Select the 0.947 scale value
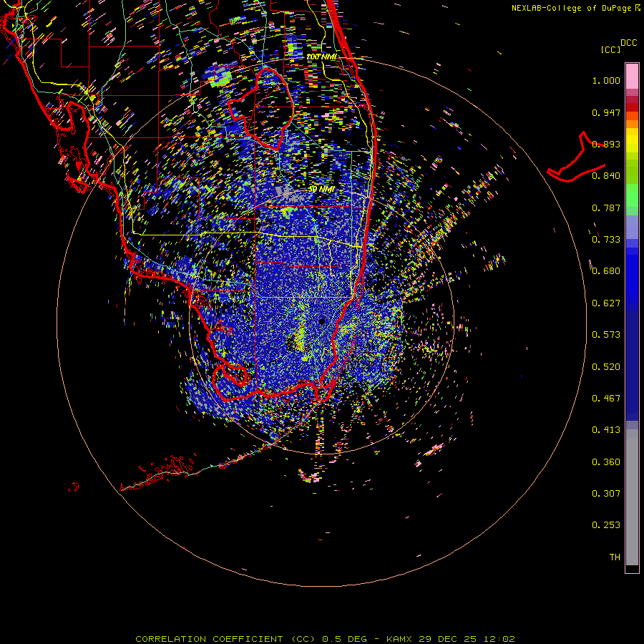 [606, 112]
